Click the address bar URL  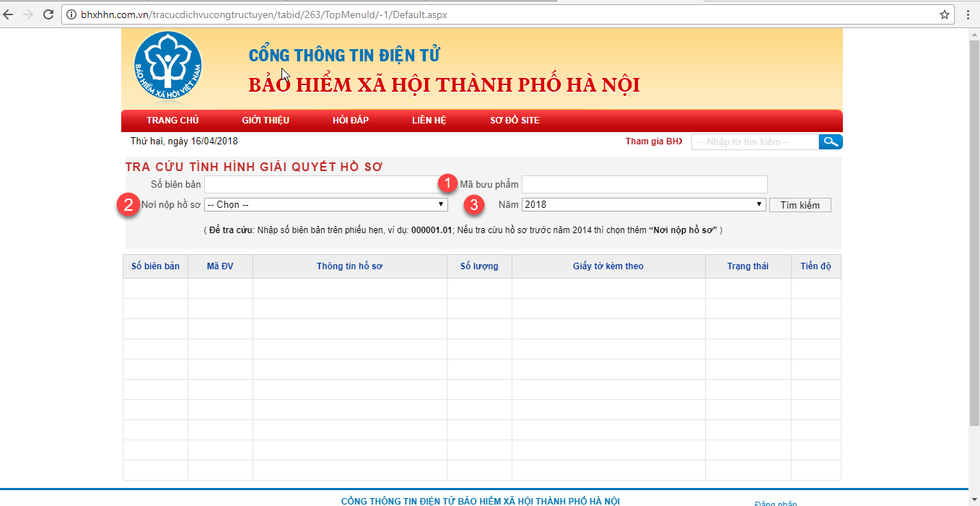tap(264, 14)
